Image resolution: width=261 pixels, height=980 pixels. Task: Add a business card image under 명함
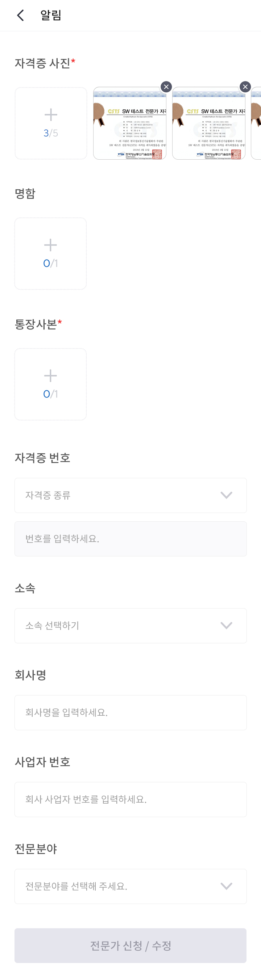tap(51, 253)
